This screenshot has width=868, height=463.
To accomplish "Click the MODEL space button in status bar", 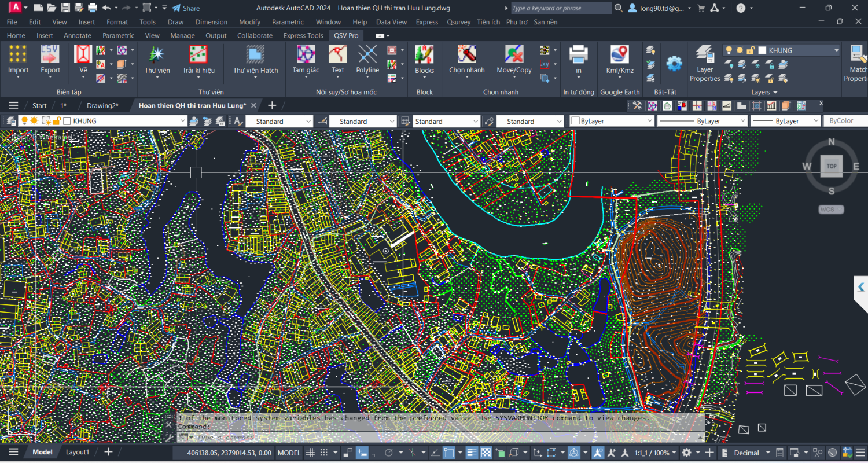I will (x=289, y=453).
